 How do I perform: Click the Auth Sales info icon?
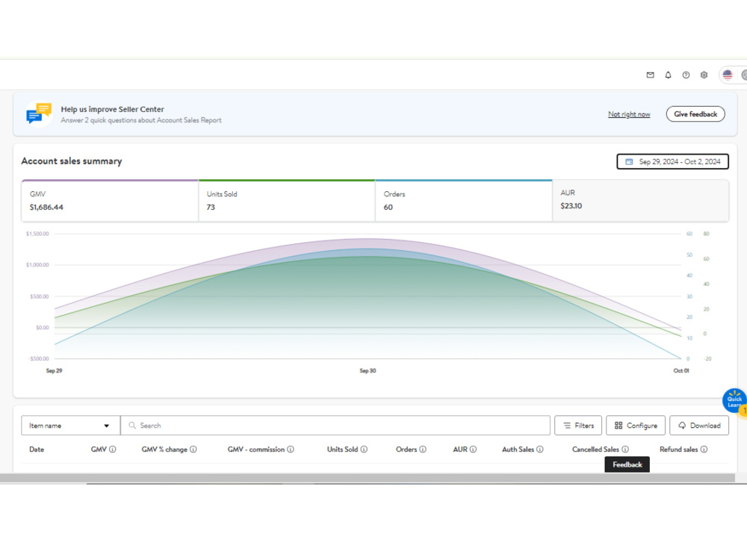point(539,449)
